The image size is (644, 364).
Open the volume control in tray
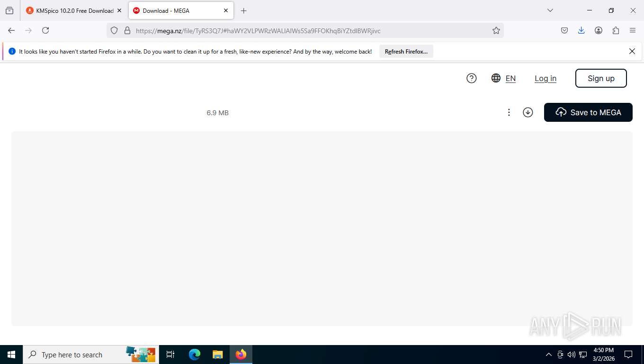pyautogui.click(x=572, y=355)
